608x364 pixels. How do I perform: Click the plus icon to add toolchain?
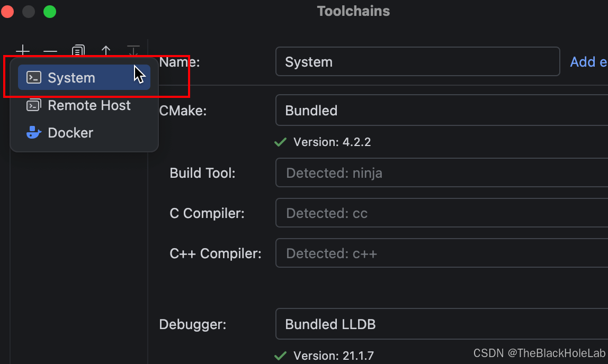click(x=23, y=51)
